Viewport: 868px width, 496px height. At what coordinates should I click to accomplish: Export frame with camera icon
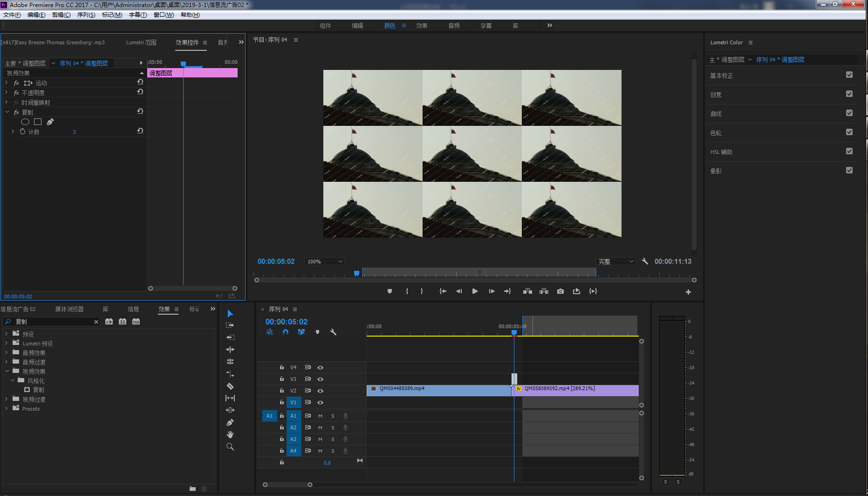[560, 291]
